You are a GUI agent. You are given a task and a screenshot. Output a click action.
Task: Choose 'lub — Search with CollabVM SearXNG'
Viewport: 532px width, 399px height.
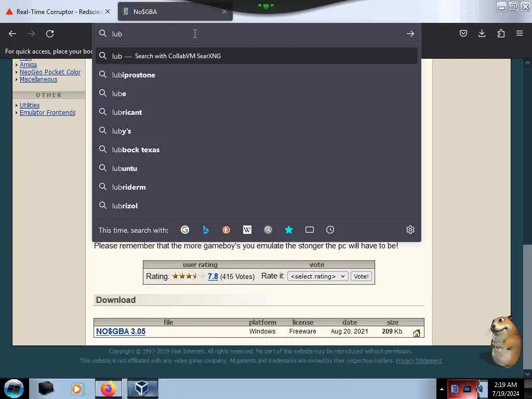(x=256, y=56)
